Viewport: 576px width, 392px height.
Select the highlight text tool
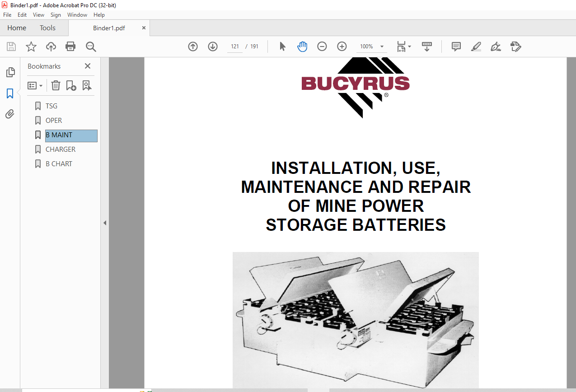coord(476,47)
